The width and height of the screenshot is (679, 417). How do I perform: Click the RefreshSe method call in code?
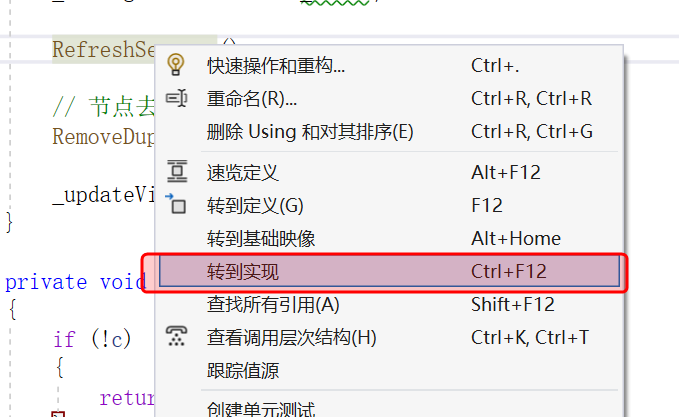pyautogui.click(x=103, y=49)
